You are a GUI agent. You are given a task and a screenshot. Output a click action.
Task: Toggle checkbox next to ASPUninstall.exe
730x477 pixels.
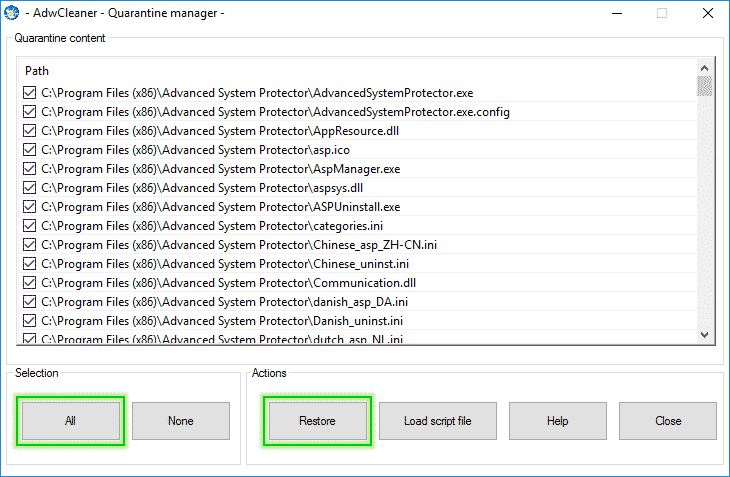pos(30,207)
